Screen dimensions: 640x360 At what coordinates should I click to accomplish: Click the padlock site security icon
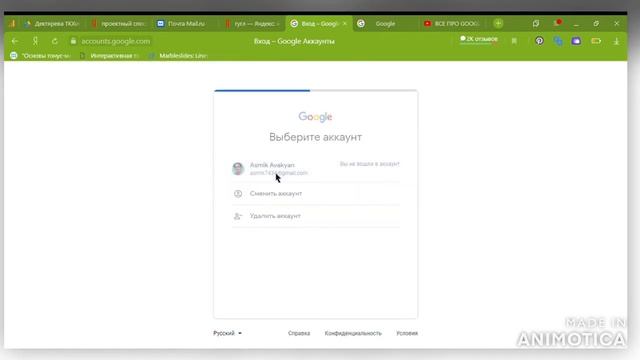click(73, 41)
